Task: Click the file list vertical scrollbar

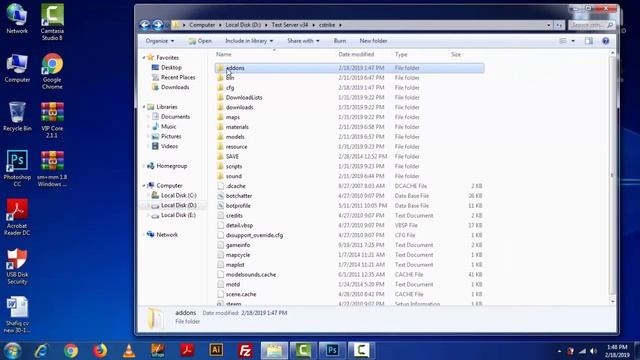Action: (x=612, y=176)
